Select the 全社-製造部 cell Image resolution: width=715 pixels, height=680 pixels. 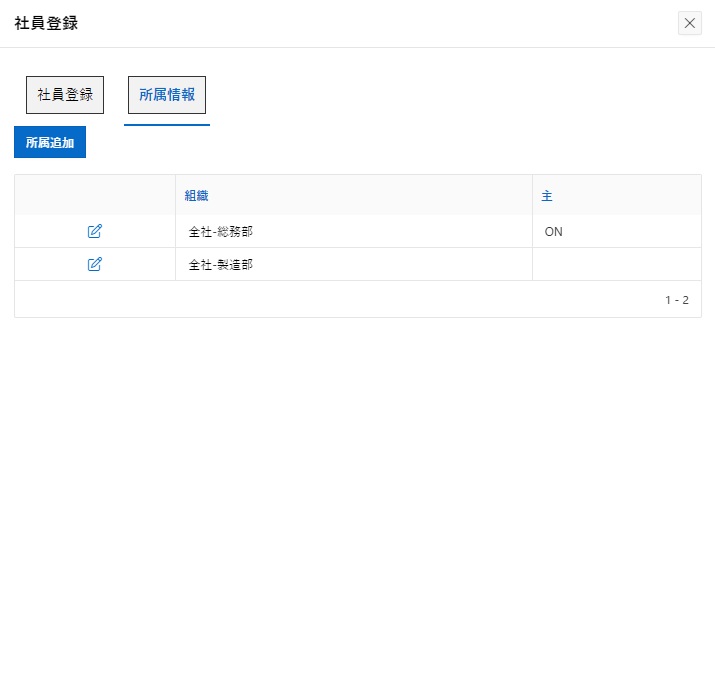(x=354, y=264)
